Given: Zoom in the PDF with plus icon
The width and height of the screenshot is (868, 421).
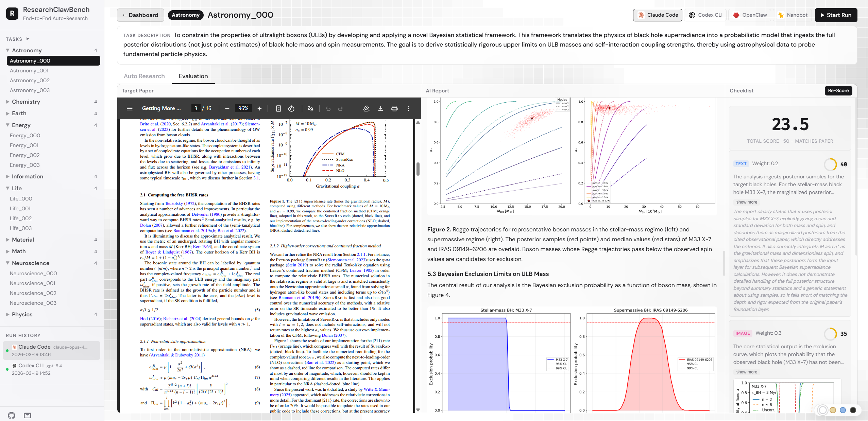Looking at the screenshot, I should (259, 108).
